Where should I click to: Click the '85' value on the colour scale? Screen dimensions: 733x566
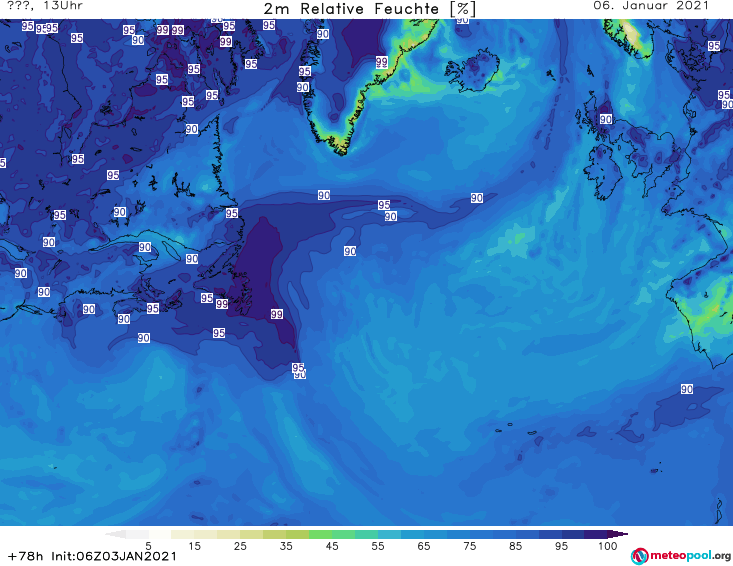coord(515,546)
